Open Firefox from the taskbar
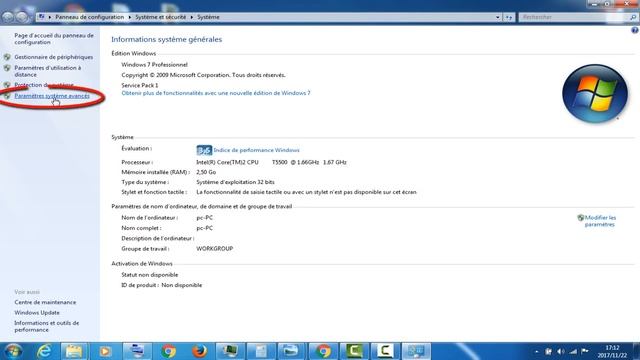This screenshot has width=640, height=360. (x=199, y=351)
